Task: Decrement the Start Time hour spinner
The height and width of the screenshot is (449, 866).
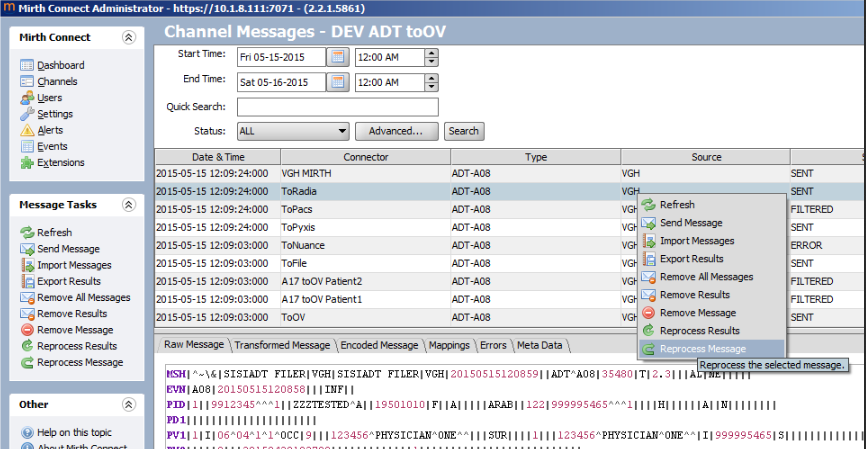Action: pyautogui.click(x=432, y=62)
